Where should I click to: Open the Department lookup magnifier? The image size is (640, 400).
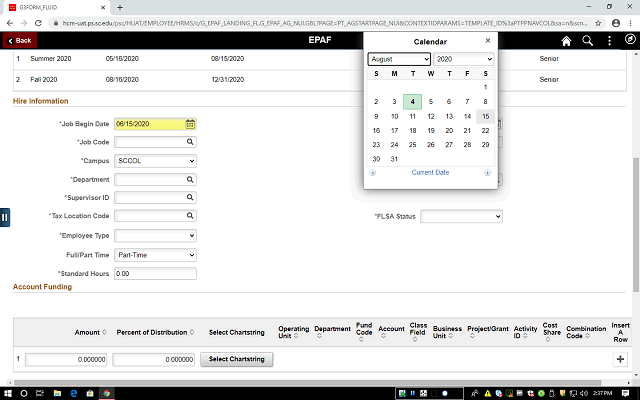[x=190, y=180]
